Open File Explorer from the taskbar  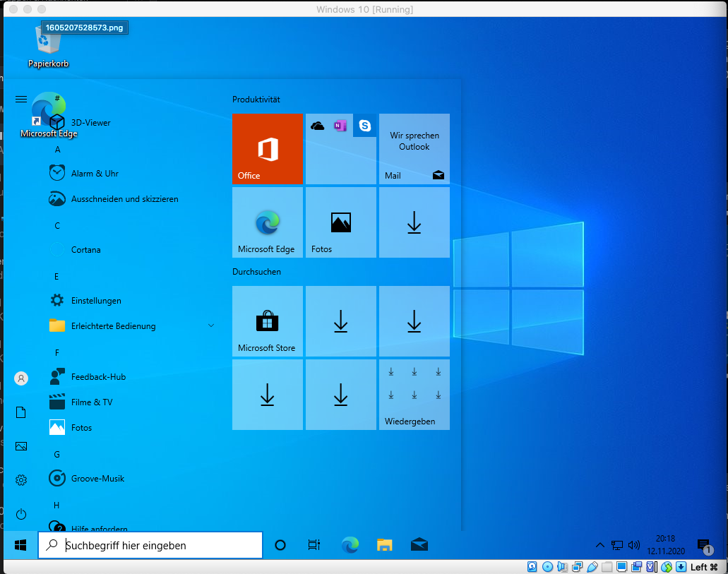(x=384, y=545)
